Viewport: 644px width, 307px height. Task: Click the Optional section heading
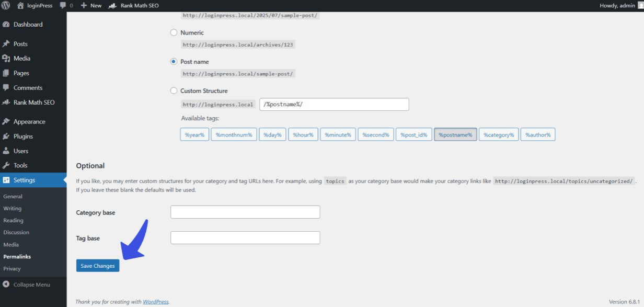(90, 166)
